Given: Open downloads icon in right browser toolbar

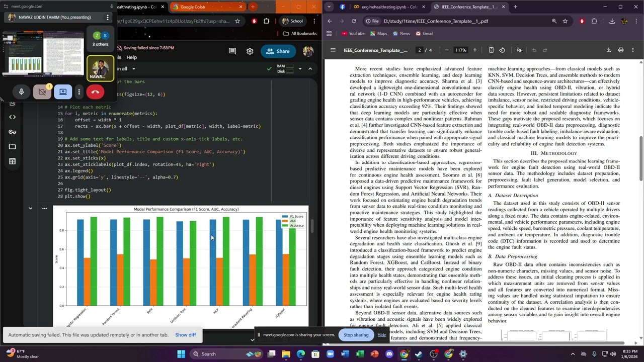Looking at the screenshot, I should (x=612, y=21).
